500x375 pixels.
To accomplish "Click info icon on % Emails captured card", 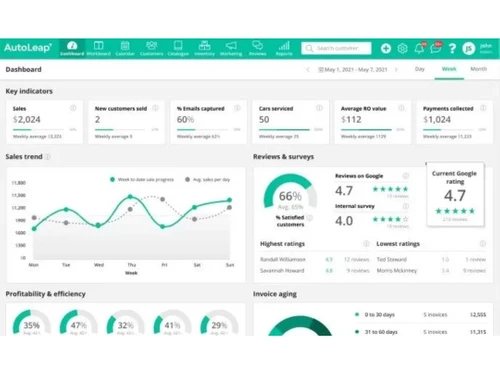I will 237,108.
